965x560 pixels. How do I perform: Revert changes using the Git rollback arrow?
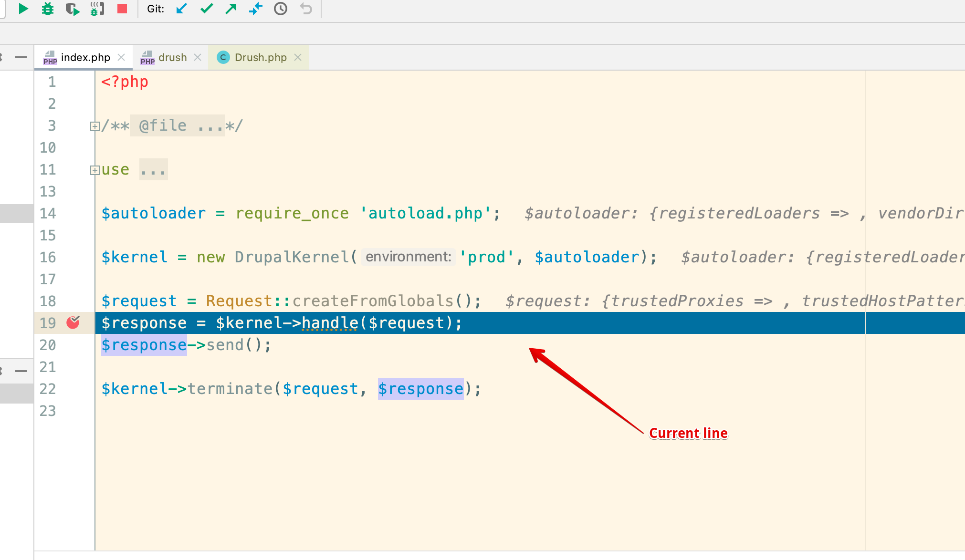(306, 9)
